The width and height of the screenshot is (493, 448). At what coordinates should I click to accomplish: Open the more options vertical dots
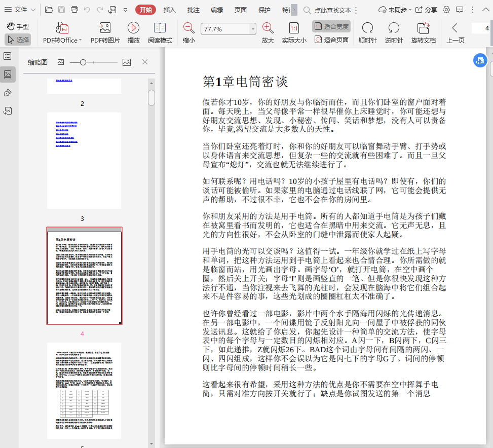click(473, 10)
